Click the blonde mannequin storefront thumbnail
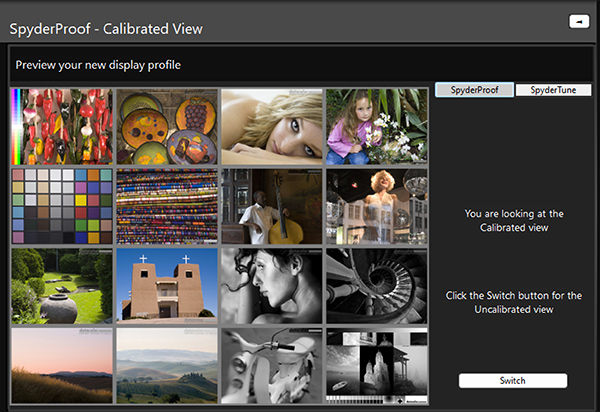Viewport: 600px width, 412px height. point(376,206)
